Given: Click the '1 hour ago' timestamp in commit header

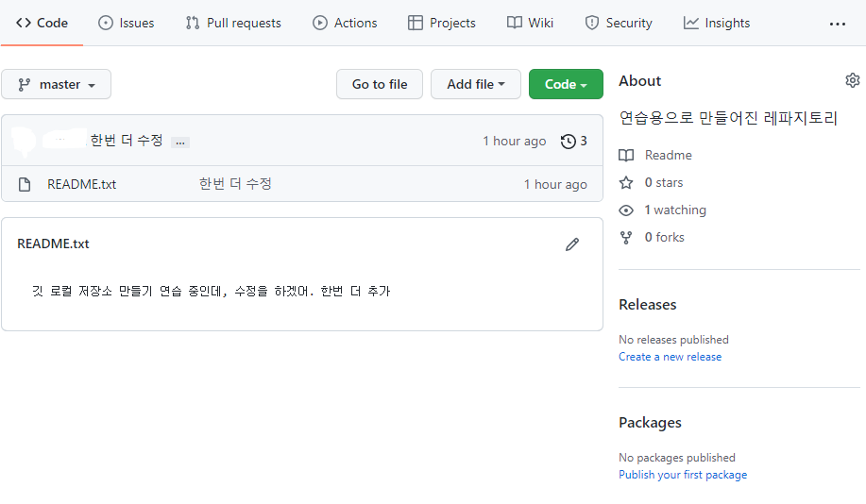Looking at the screenshot, I should pyautogui.click(x=514, y=142).
